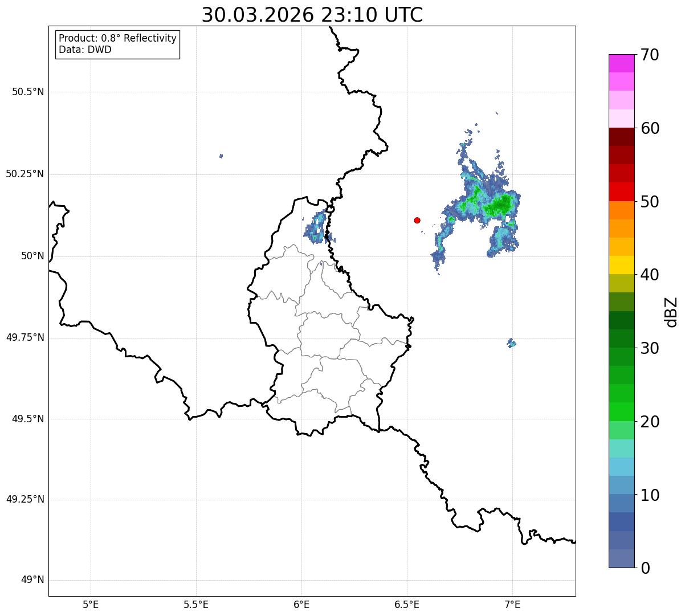Click the radar echo on Luxembourg's northern border
The width and height of the screenshot is (685, 616).
click(x=317, y=227)
